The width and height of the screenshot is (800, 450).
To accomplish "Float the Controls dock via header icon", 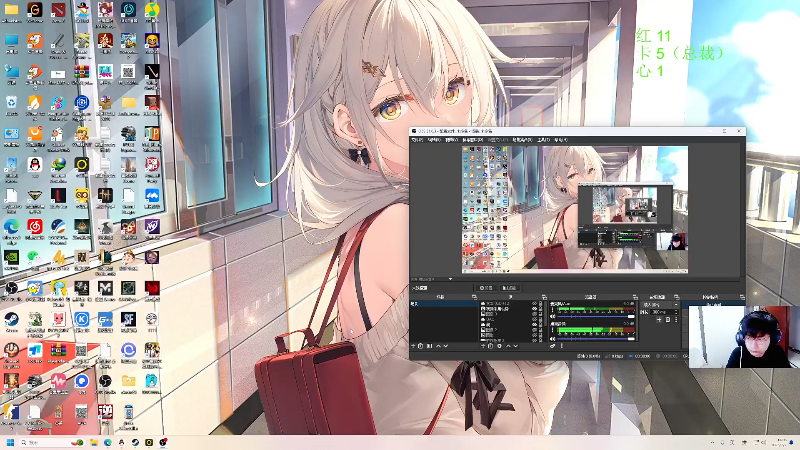I will pyautogui.click(x=742, y=297).
